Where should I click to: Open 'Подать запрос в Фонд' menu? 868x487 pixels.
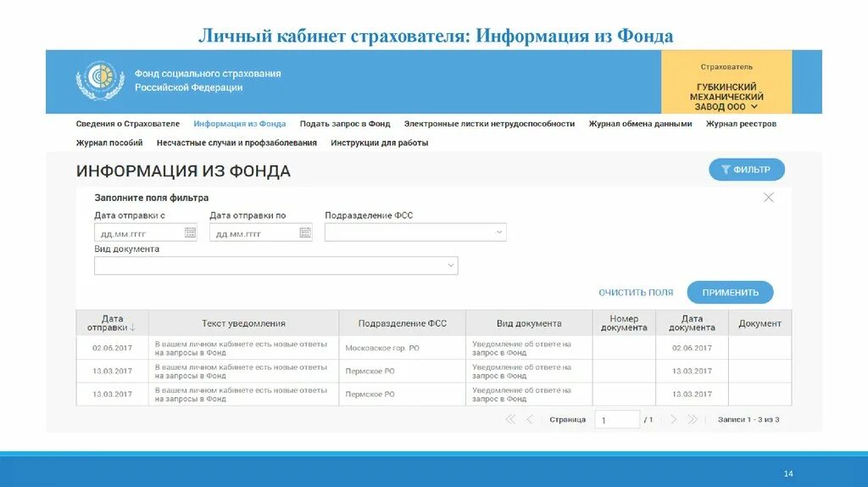[345, 124]
